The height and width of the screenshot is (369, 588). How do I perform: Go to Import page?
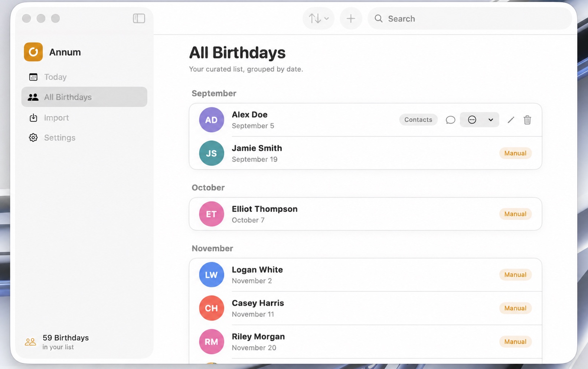coord(84,118)
